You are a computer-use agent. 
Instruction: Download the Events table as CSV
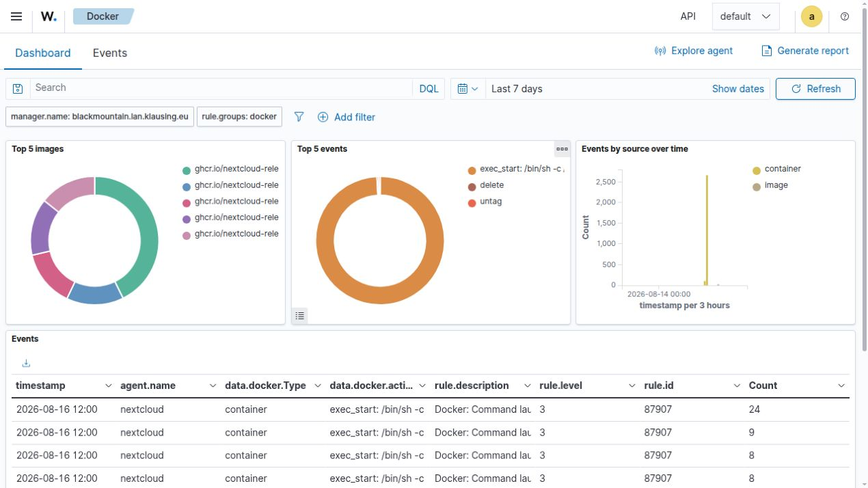(26, 363)
